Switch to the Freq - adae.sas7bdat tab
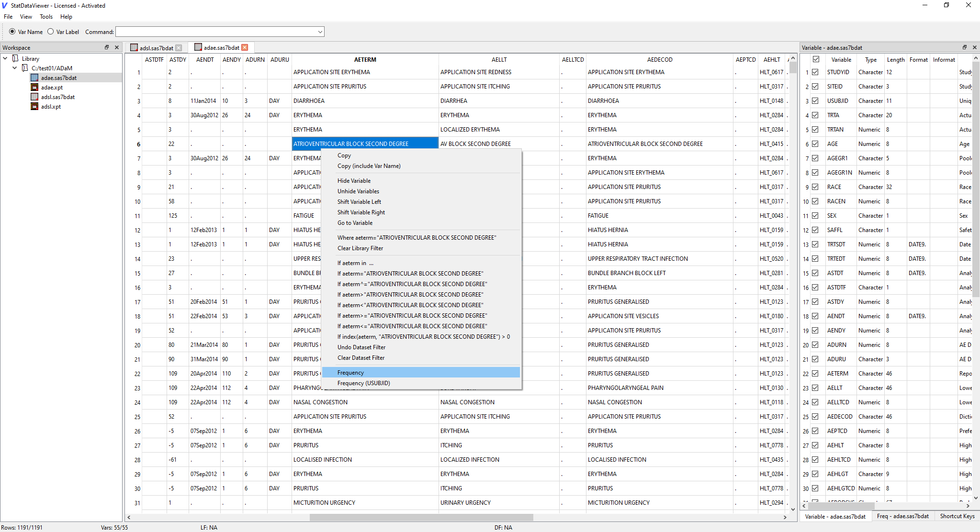 click(902, 516)
